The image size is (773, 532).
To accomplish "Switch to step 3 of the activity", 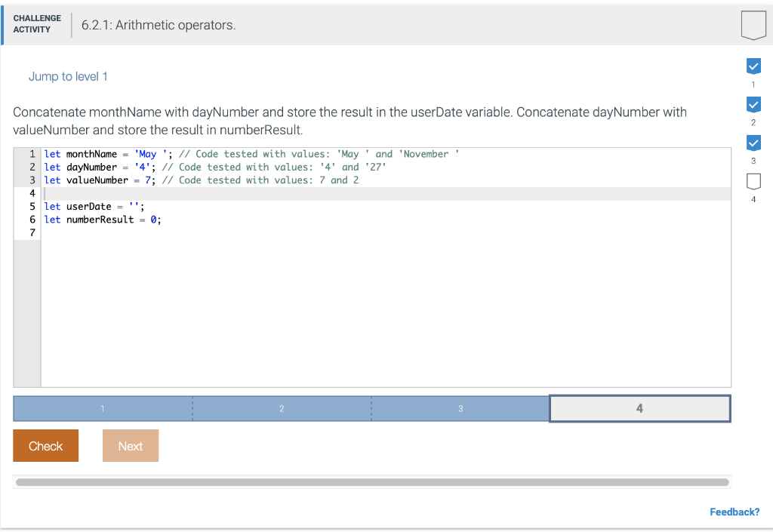I will 460,408.
